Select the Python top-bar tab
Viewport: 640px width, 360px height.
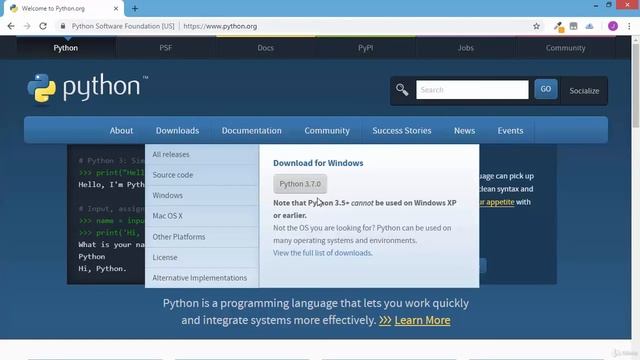click(x=65, y=48)
